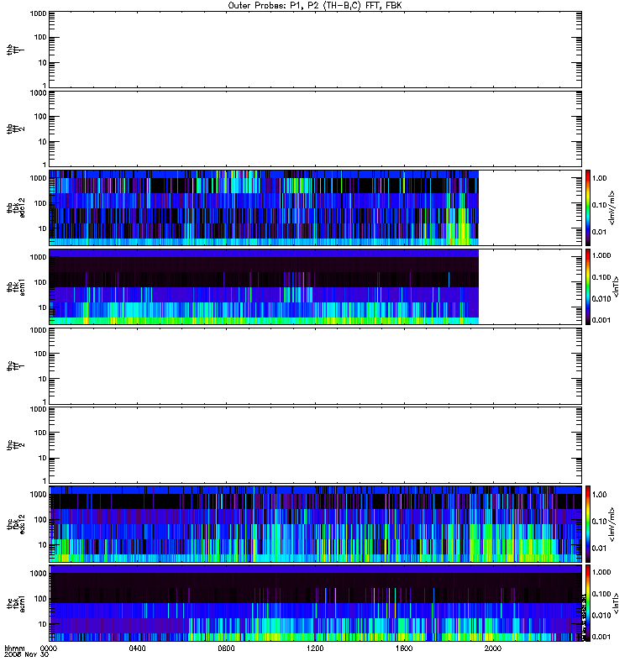The height and width of the screenshot is (672, 630).
Task: Click inside the empty thc fft 1 plot panel
Action: click(x=316, y=366)
